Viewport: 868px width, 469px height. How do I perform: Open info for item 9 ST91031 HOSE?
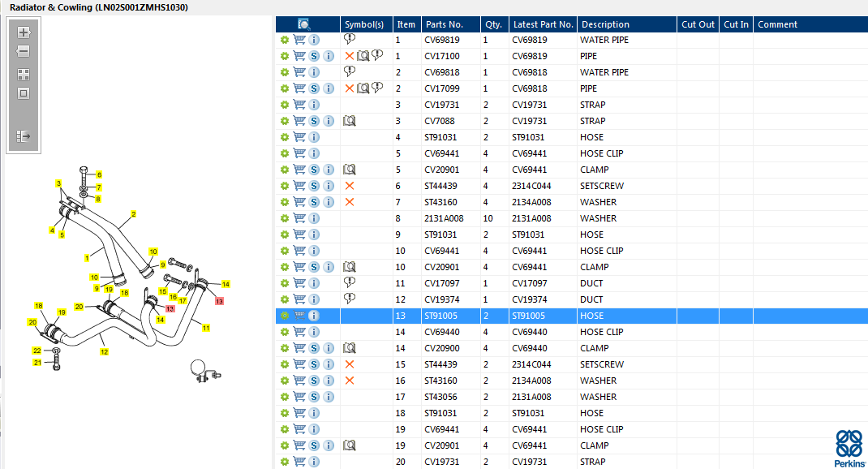coord(314,234)
